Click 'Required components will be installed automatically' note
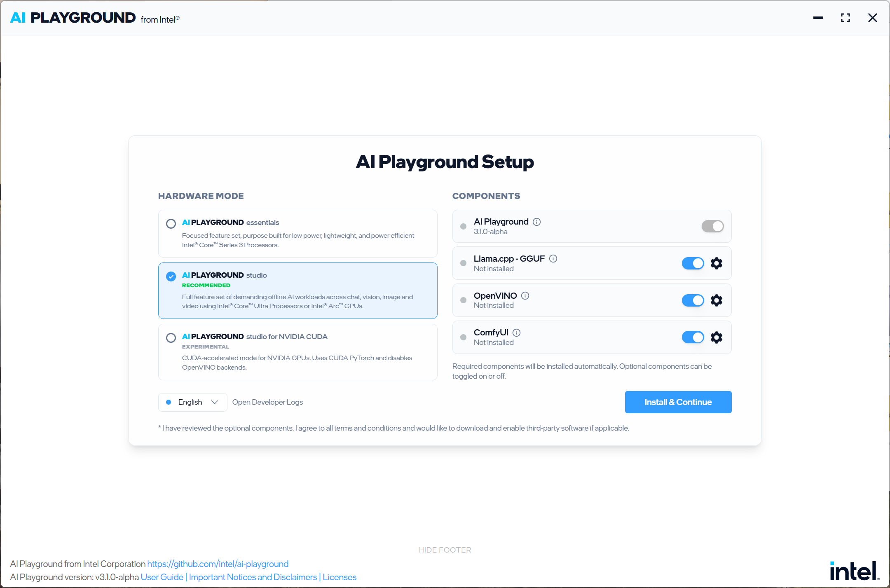Image resolution: width=890 pixels, height=588 pixels. tap(582, 371)
